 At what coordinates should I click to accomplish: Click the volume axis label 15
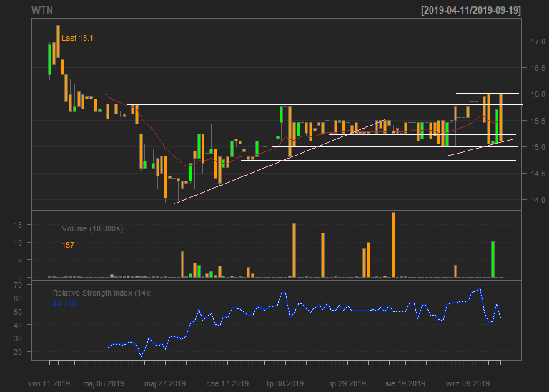tap(18, 225)
